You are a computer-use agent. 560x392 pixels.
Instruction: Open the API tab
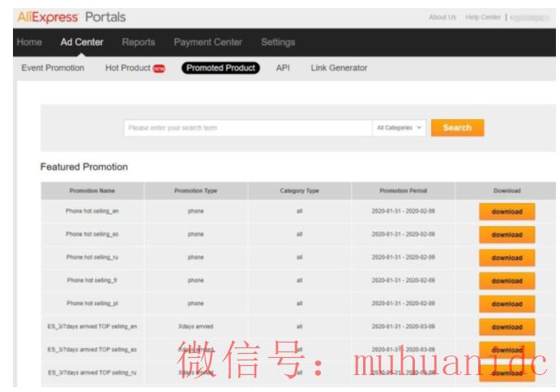283,68
